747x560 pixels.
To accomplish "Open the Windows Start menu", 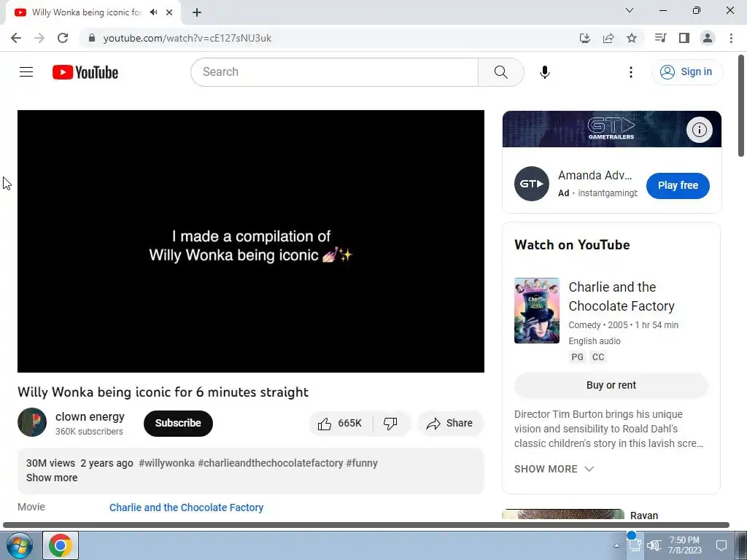I will point(18,545).
